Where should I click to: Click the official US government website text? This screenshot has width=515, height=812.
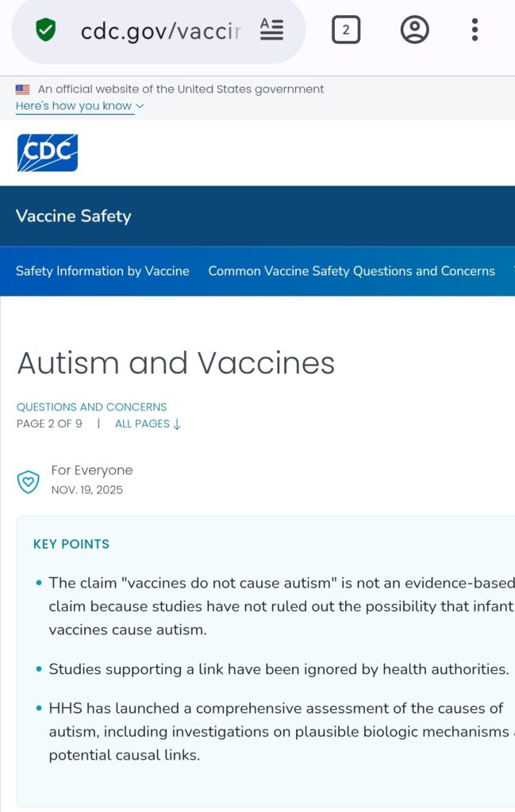tap(181, 90)
